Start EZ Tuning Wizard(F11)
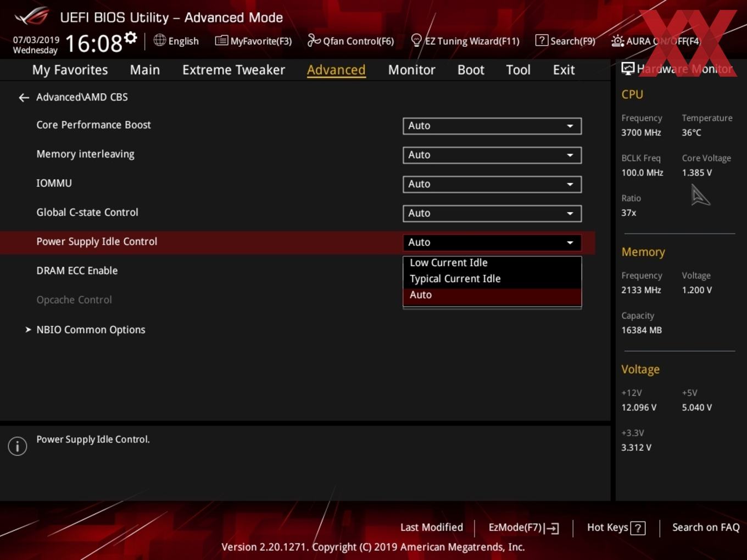 (x=465, y=41)
